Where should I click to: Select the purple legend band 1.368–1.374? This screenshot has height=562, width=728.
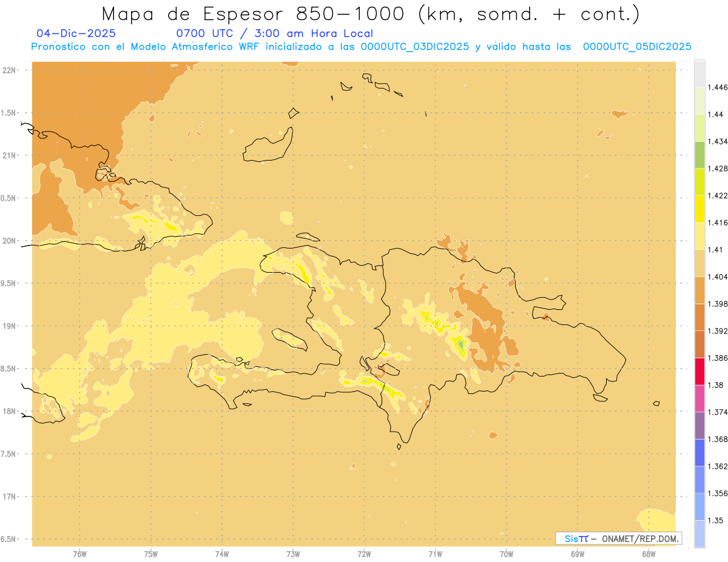pyautogui.click(x=699, y=426)
